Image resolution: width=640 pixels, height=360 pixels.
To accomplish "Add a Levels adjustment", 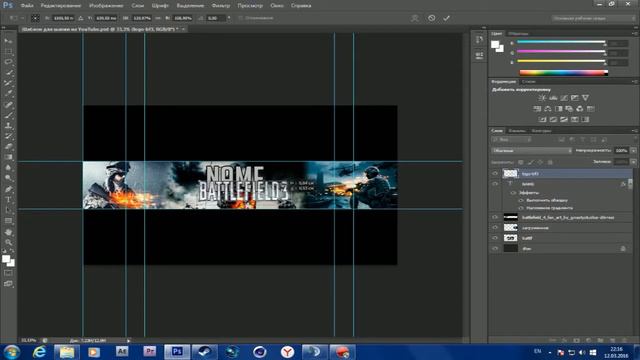I will [553, 98].
